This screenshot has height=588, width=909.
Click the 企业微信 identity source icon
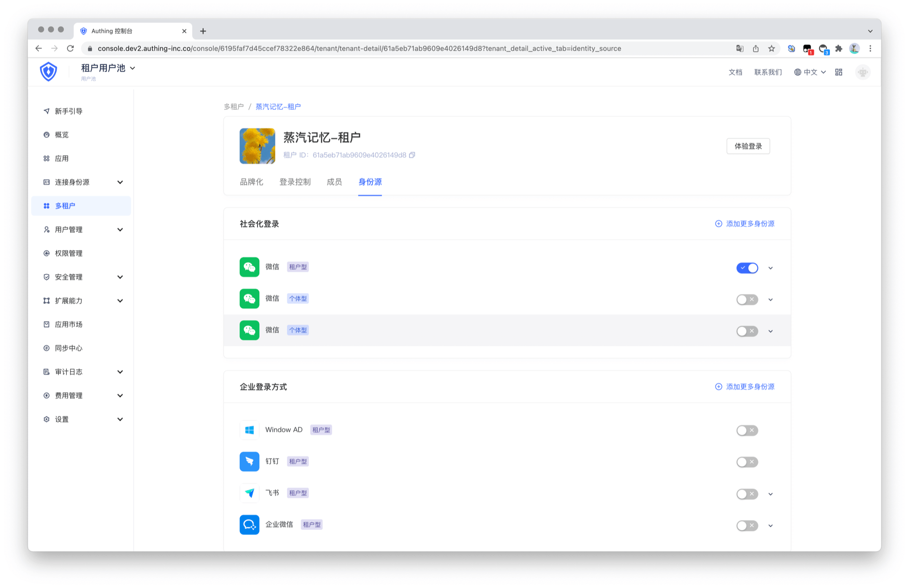click(249, 525)
